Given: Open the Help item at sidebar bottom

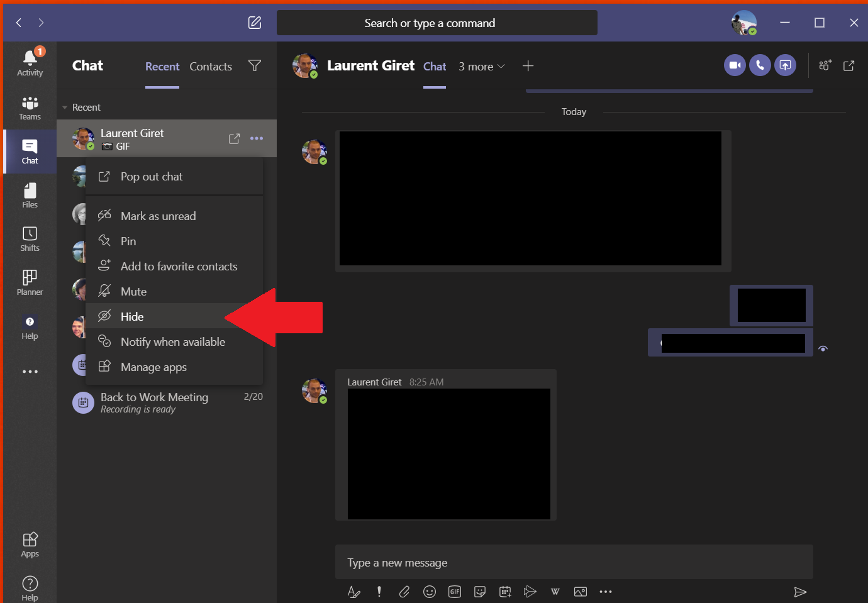Looking at the screenshot, I should 30,588.
